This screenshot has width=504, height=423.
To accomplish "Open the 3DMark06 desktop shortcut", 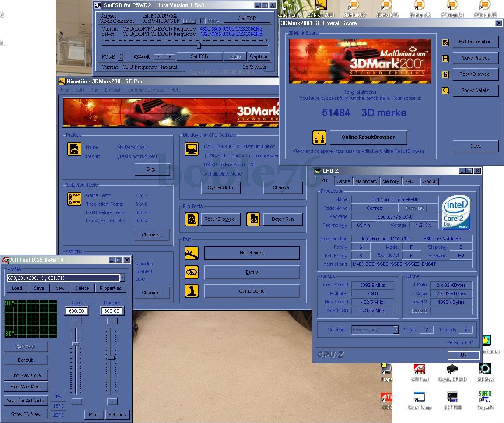I will click(x=420, y=9).
